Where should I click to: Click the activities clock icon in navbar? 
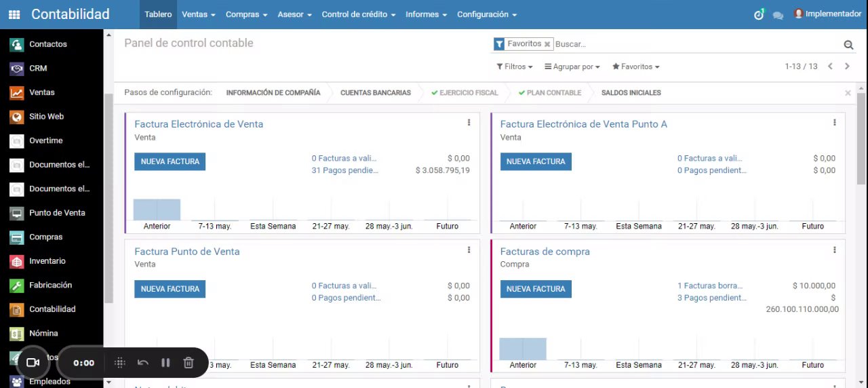pos(759,14)
